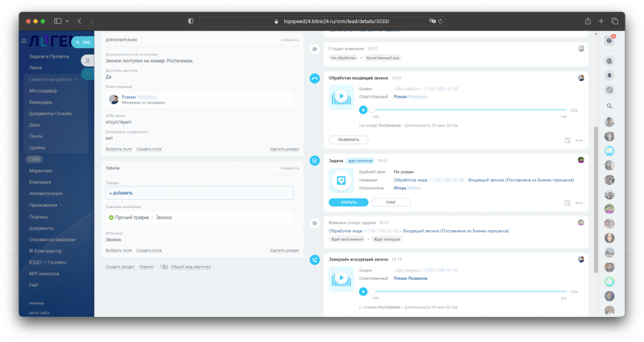Viewport: 644px width, 342px height.
Task: Start playback of the outgoing call recording
Action: click(x=363, y=292)
